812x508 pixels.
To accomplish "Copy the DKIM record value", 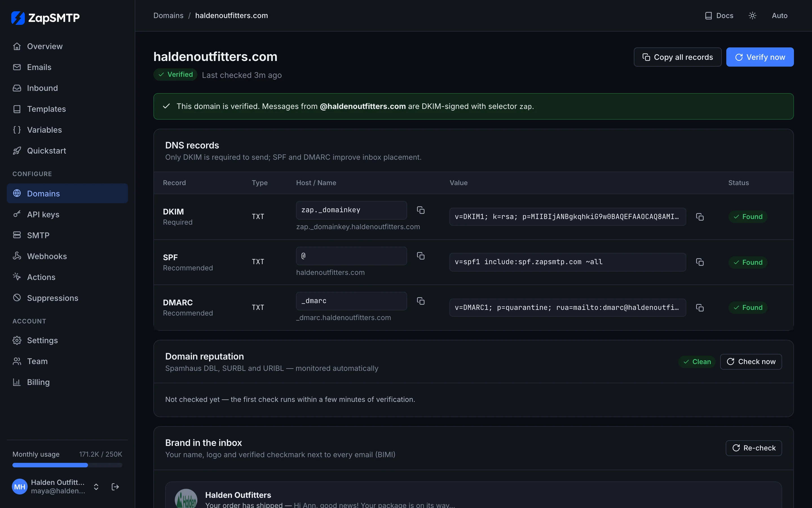I will click(700, 217).
